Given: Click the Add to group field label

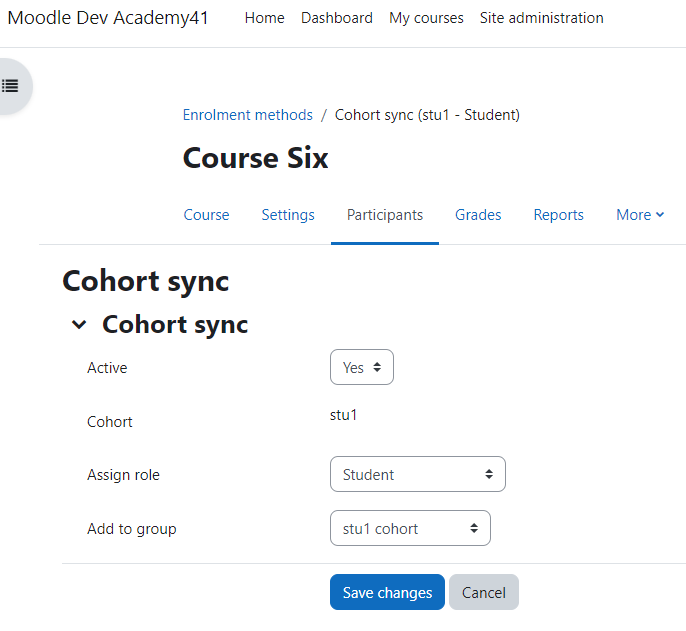Looking at the screenshot, I should coord(132,529).
